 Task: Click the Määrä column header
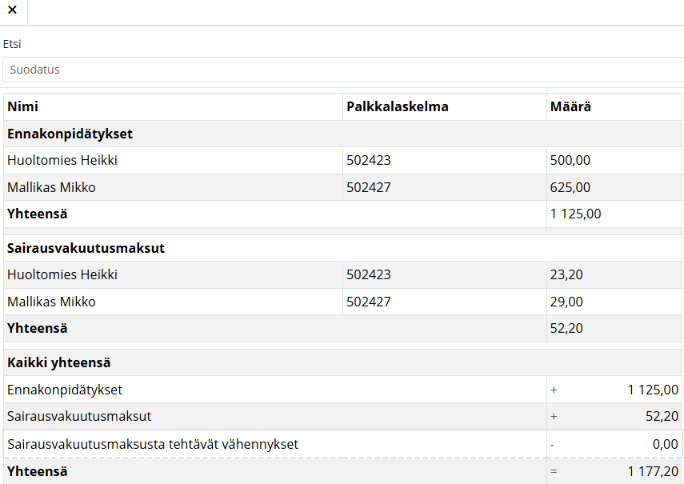pyautogui.click(x=569, y=107)
